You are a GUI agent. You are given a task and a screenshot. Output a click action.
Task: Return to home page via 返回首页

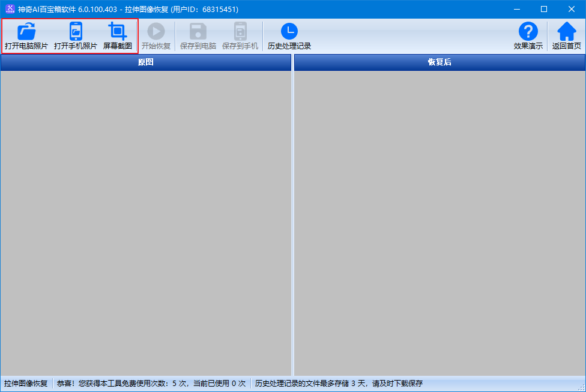[x=567, y=36]
